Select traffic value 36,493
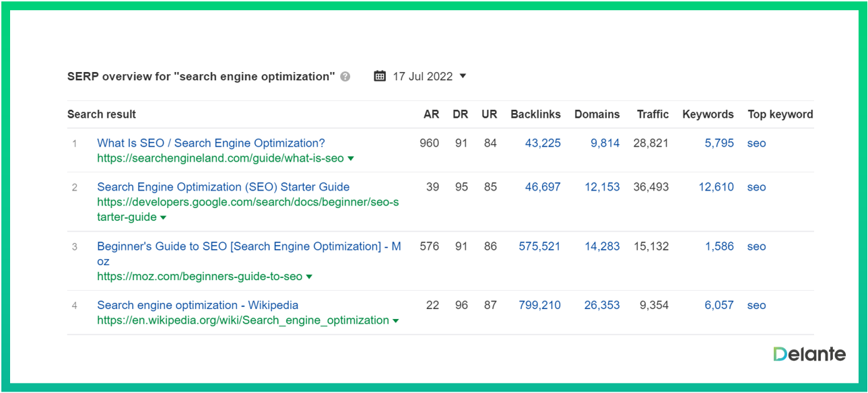This screenshot has height=393, width=868. (x=651, y=187)
